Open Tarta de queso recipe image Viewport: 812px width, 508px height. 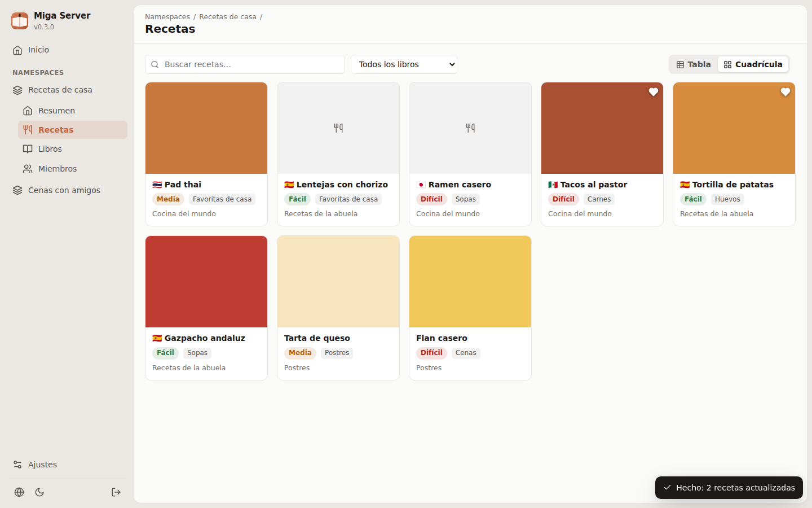[338, 282]
